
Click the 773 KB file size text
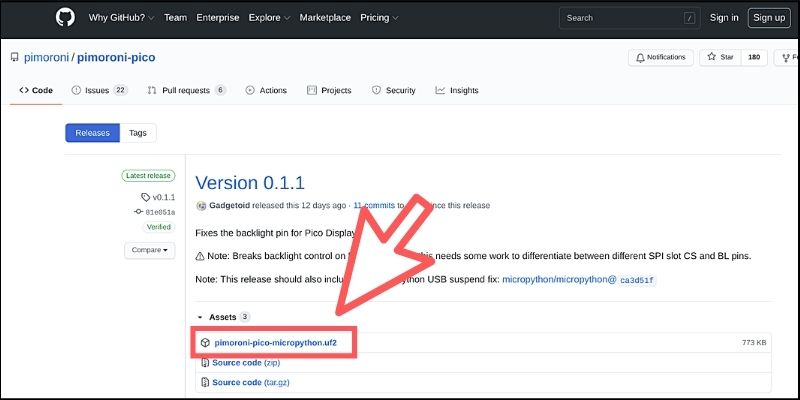(x=754, y=343)
